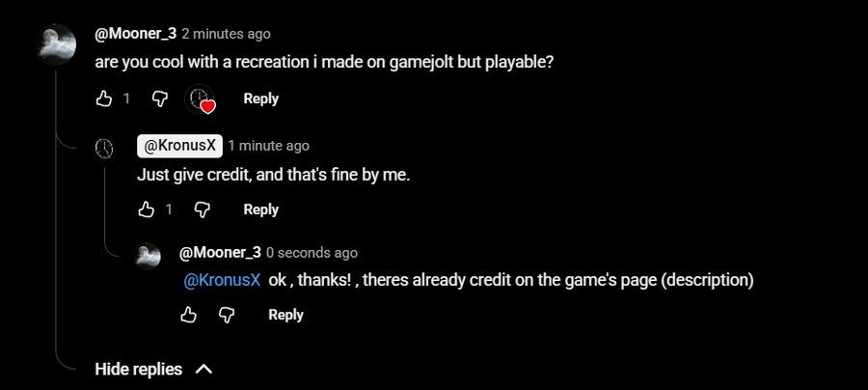Open Mooner_3's small avatar on nested reply

tap(148, 254)
